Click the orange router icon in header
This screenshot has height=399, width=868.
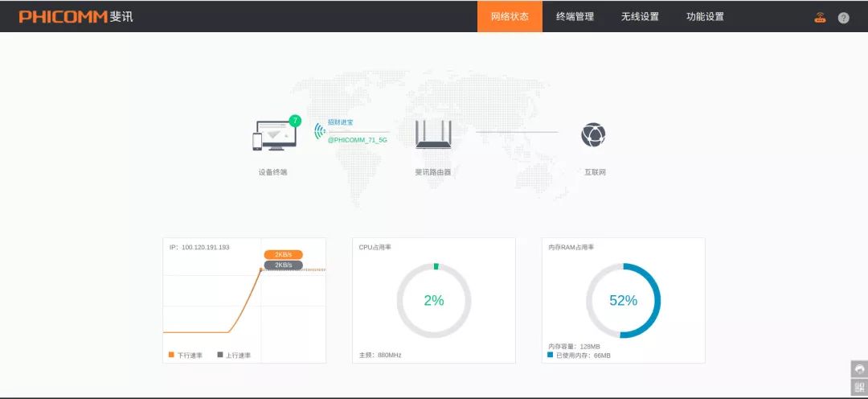point(820,18)
